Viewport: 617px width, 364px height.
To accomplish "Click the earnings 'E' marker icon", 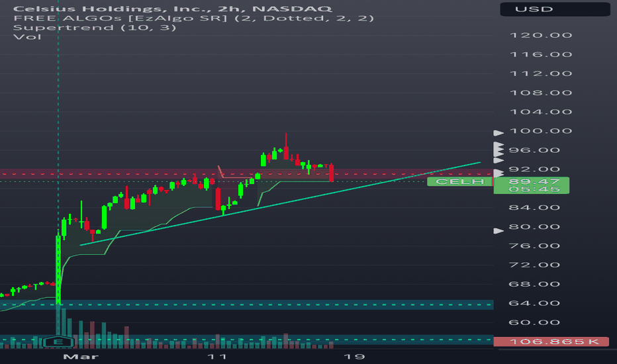I will click(x=58, y=342).
